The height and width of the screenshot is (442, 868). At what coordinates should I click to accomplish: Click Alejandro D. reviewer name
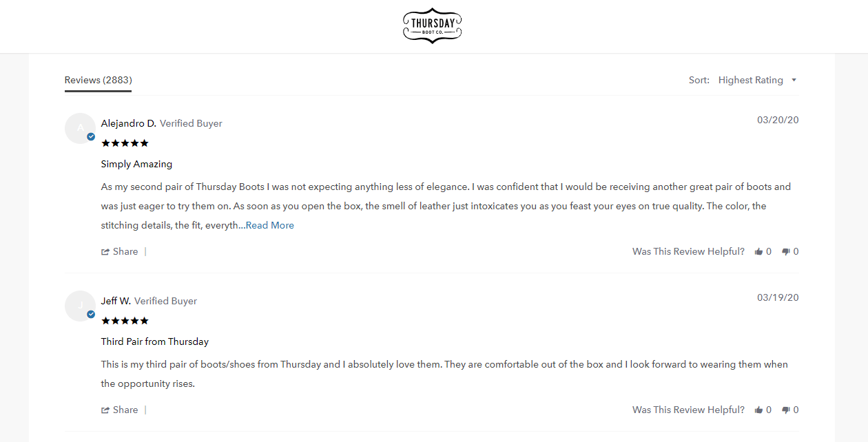coord(129,123)
